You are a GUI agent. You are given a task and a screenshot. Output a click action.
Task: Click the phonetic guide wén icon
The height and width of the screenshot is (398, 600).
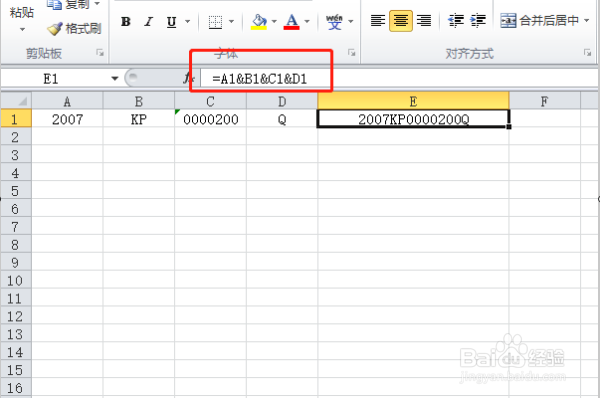pos(334,22)
